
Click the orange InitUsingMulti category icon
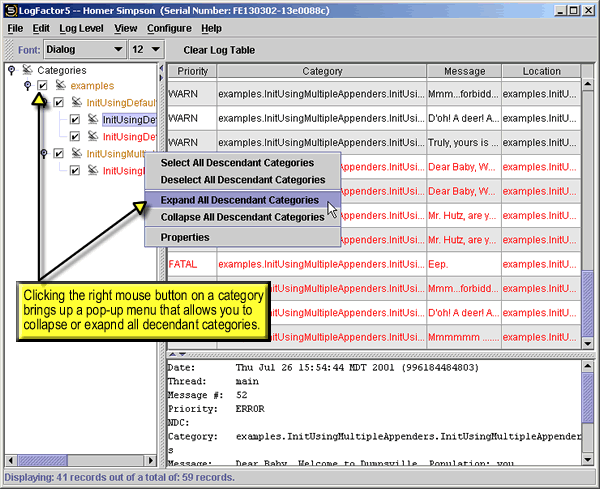click(76, 154)
